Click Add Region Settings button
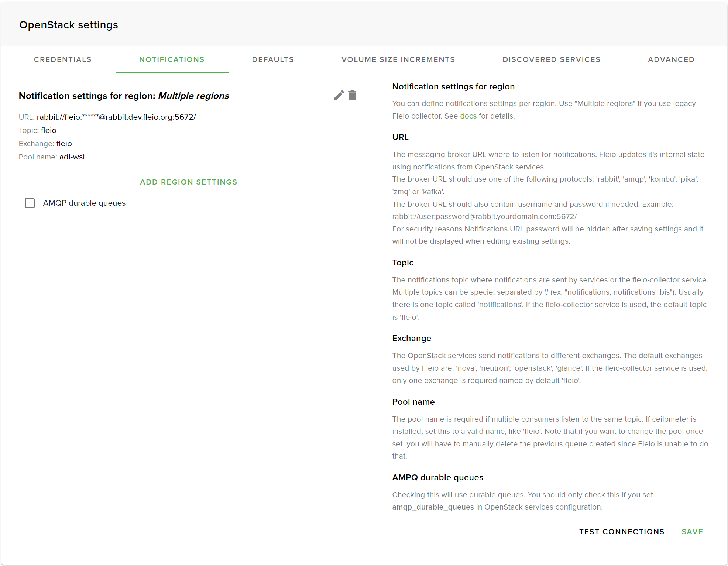Image resolution: width=728 pixels, height=566 pixels. tap(188, 182)
